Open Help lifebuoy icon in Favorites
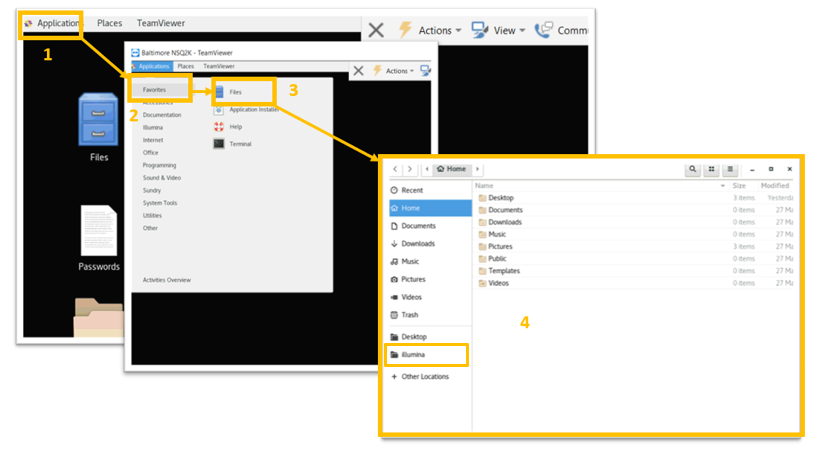815x469 pixels. point(219,127)
